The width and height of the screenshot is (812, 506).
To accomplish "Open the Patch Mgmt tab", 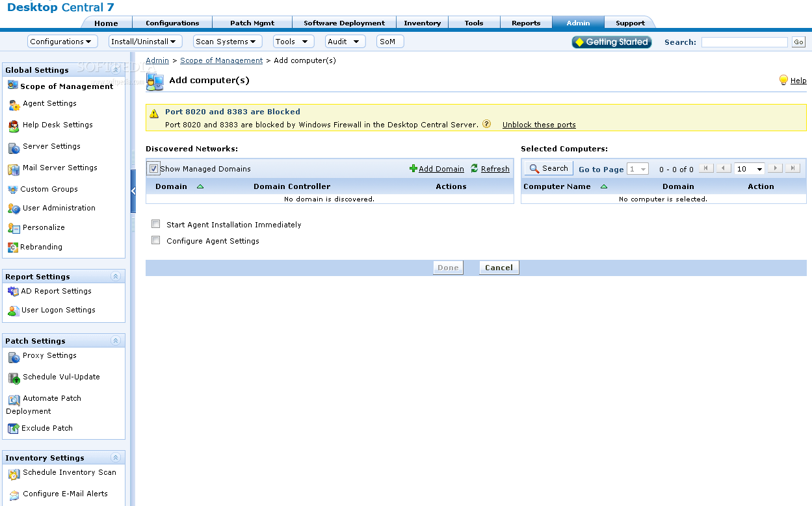I will [252, 23].
